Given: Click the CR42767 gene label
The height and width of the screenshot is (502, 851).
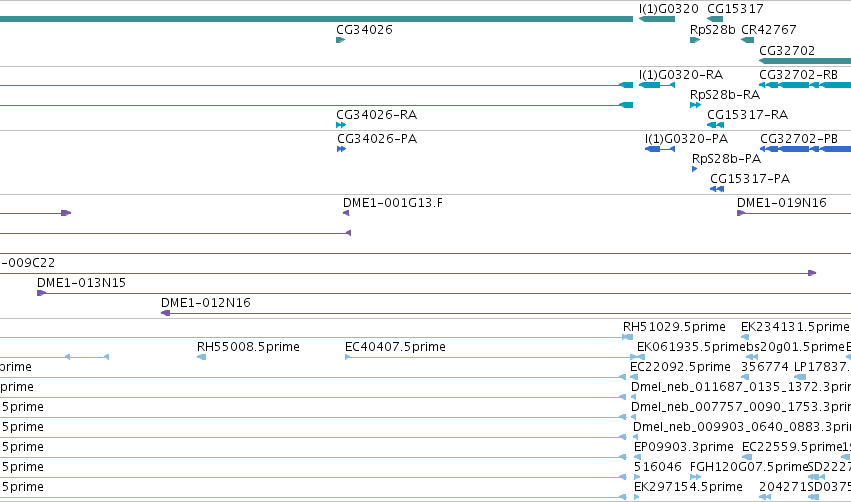Looking at the screenshot, I should [x=769, y=30].
